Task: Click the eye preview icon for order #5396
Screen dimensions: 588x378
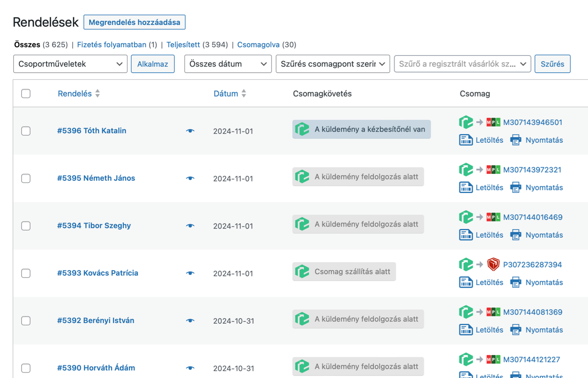Action: pos(190,131)
